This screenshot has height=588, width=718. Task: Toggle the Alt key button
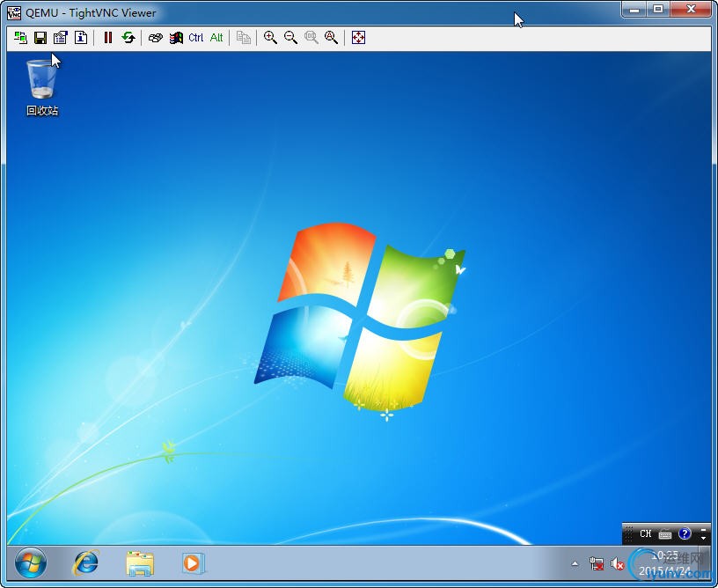(216, 38)
